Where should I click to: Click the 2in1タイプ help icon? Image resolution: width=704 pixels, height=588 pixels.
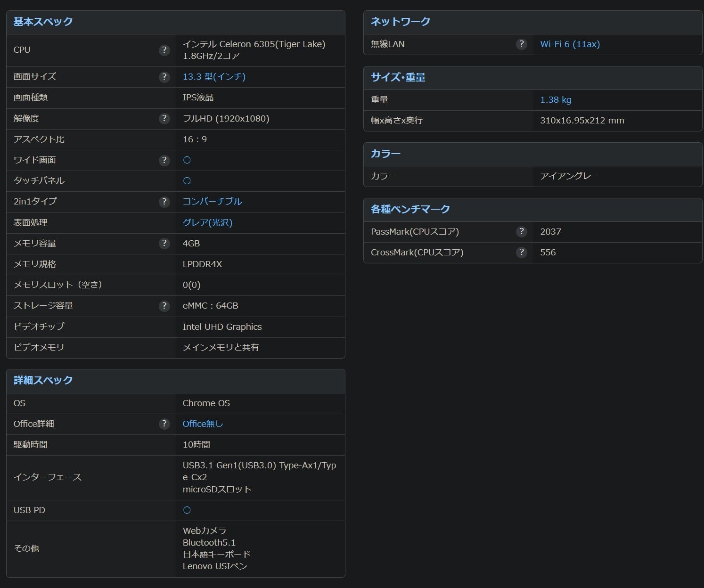(164, 202)
